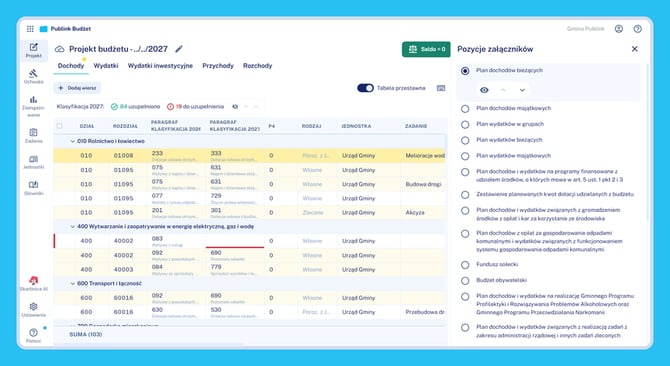
Task: Toggle the Tabela przestawna switch
Action: 365,88
